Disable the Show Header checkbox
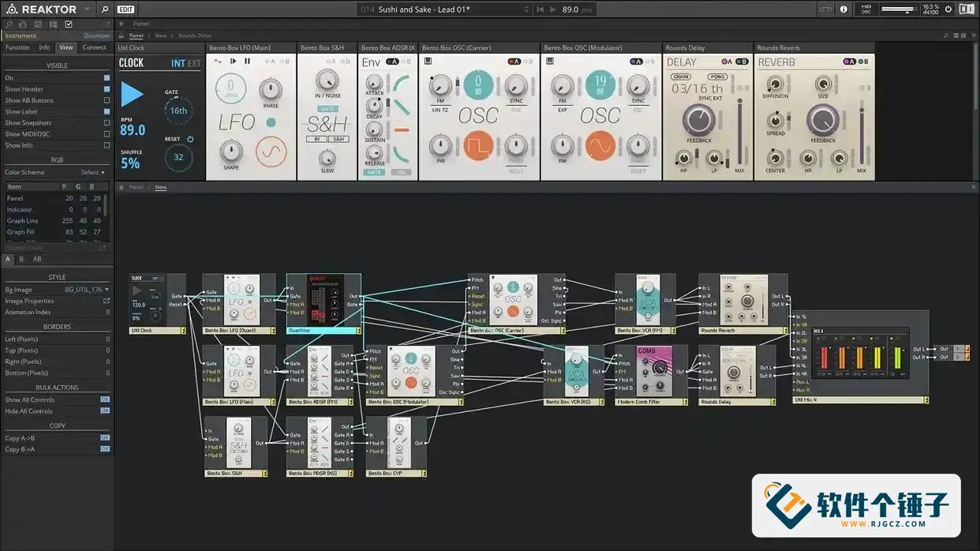 click(x=107, y=89)
